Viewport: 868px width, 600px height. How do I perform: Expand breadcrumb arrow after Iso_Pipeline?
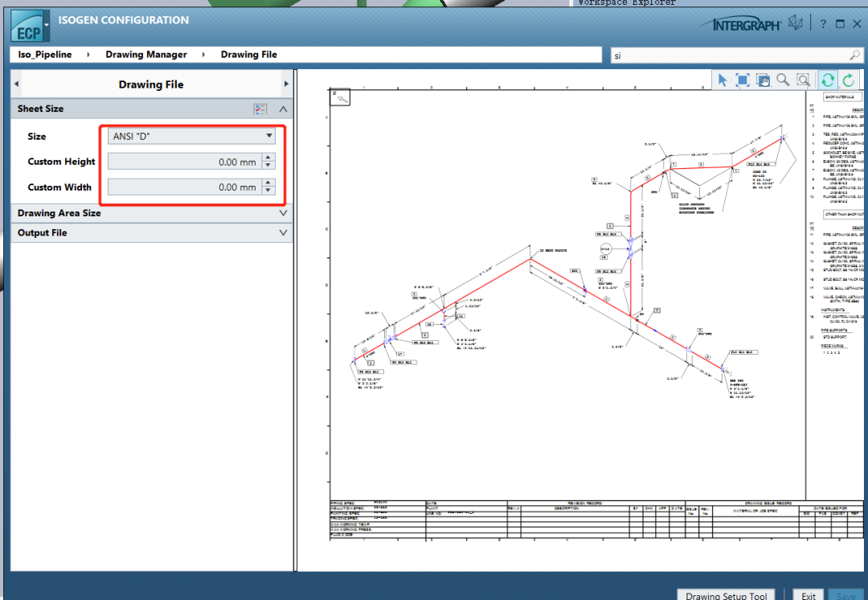pyautogui.click(x=88, y=55)
